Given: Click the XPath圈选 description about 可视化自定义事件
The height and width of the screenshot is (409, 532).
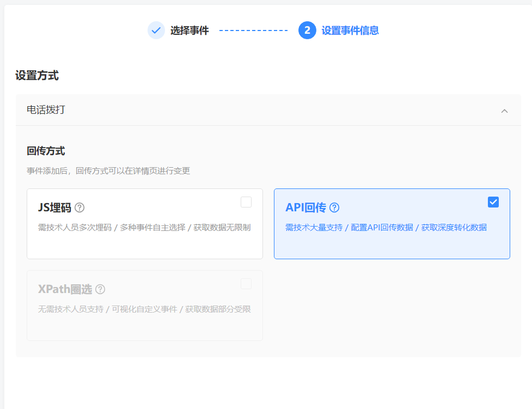Looking at the screenshot, I should [144, 309].
